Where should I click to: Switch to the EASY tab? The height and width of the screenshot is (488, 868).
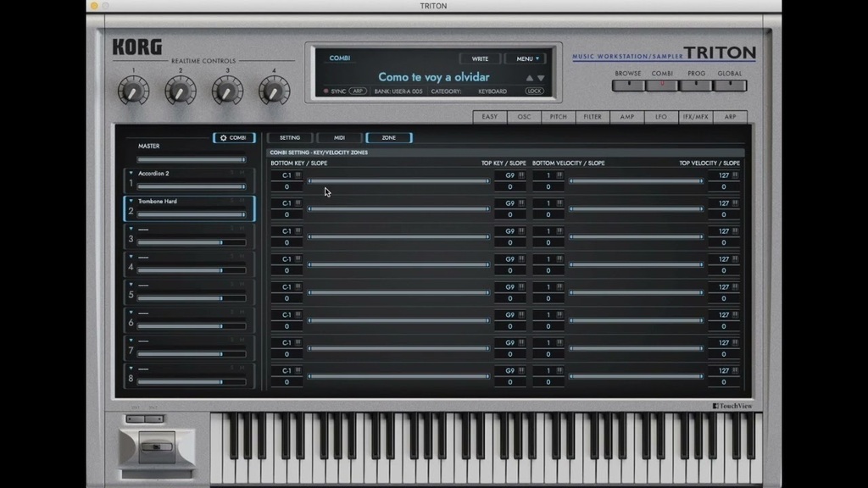click(x=490, y=117)
